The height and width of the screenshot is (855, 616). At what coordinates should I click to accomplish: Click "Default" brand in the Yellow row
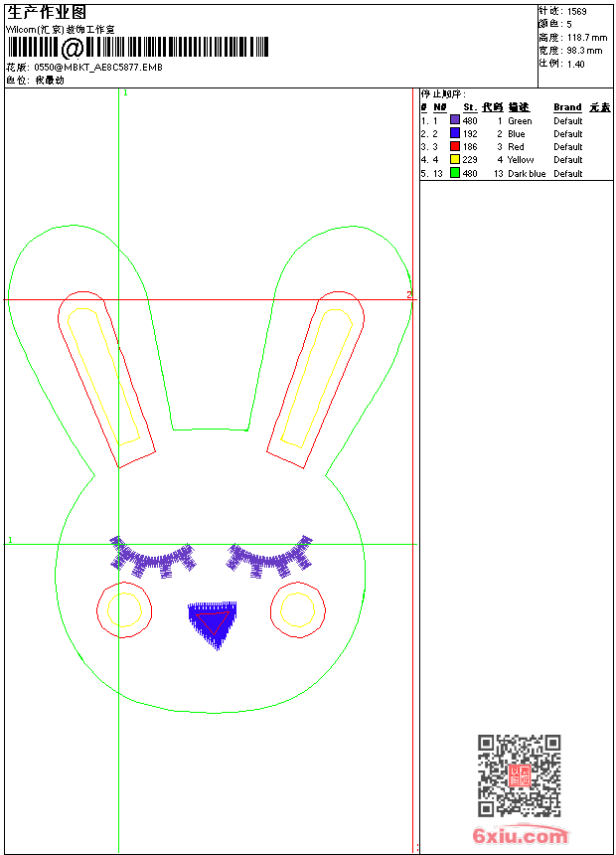[568, 160]
